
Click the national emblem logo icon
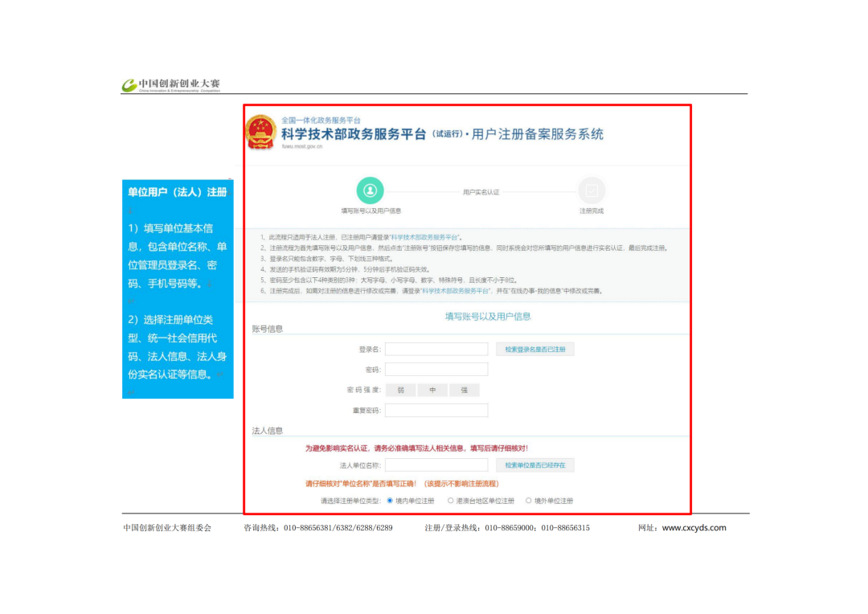[x=261, y=132]
